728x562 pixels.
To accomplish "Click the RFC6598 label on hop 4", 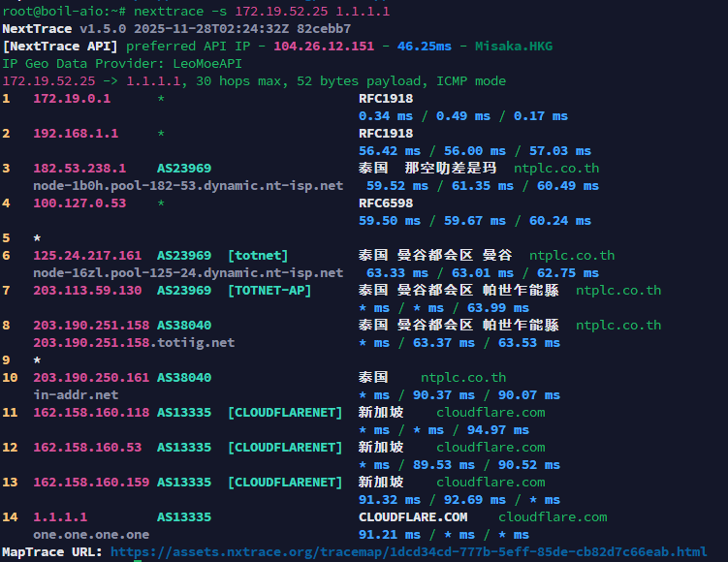I will pos(385,203).
